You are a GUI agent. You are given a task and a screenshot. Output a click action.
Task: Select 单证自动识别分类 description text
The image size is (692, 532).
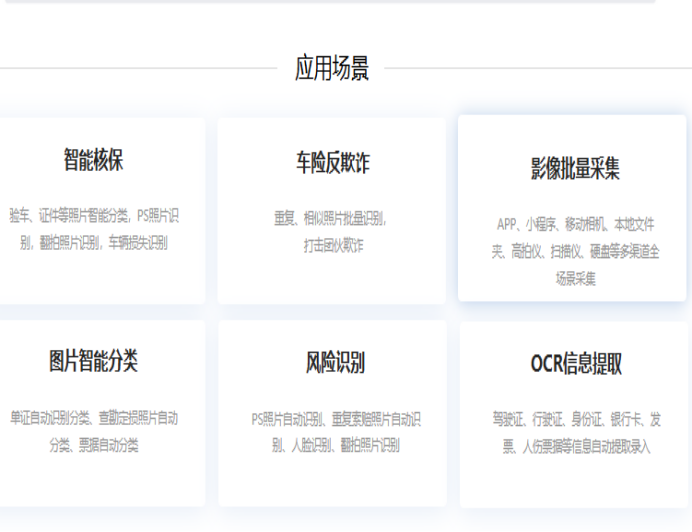coord(94,418)
